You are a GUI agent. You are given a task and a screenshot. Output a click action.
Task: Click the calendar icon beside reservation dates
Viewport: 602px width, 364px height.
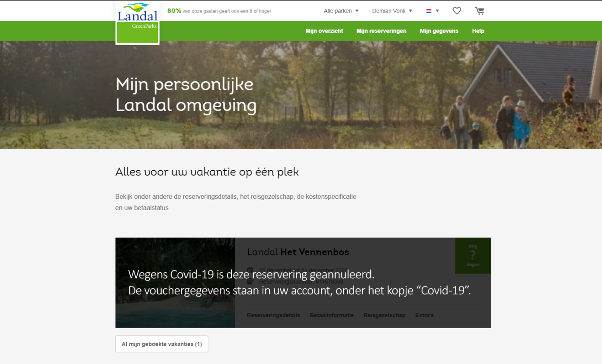tap(250, 271)
